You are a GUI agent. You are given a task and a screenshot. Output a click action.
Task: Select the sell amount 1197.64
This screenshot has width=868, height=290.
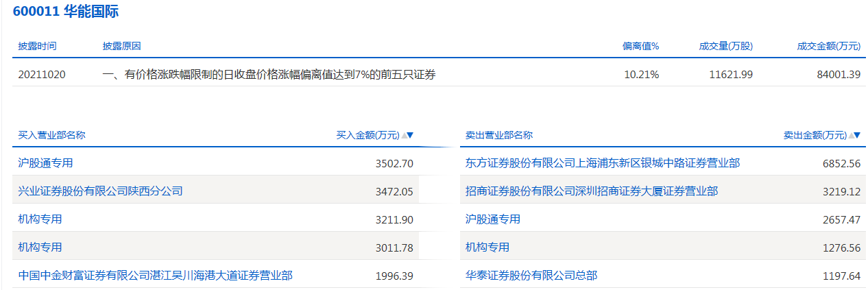[841, 276]
